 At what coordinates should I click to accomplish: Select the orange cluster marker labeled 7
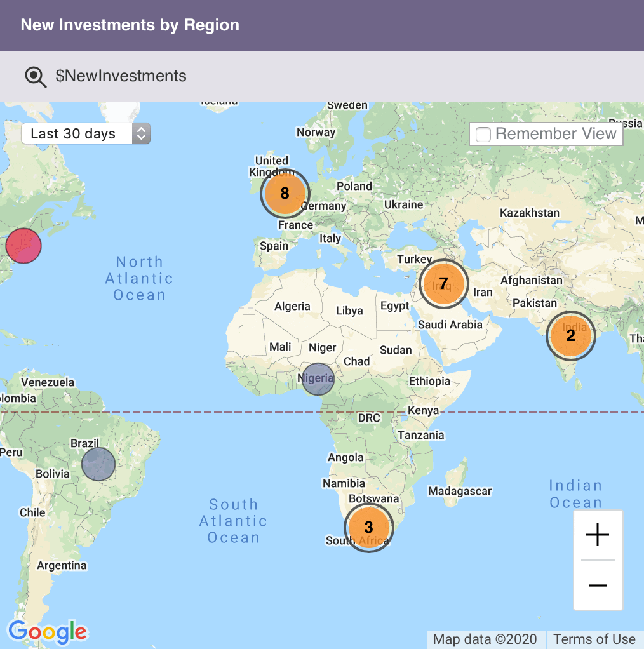point(443,283)
